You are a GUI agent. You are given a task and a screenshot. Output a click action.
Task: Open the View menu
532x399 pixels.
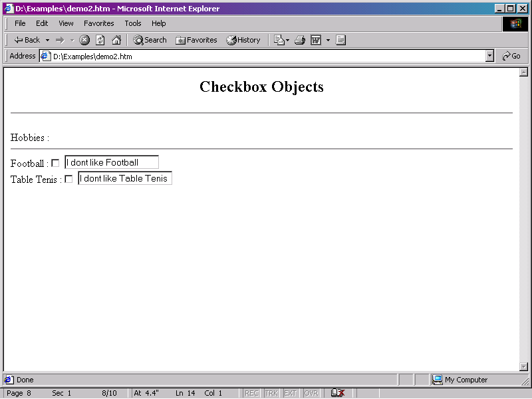pos(66,23)
